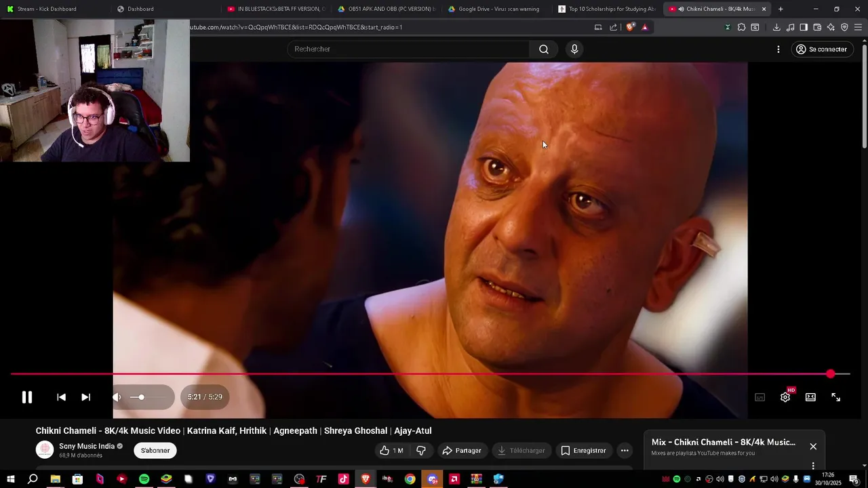Screen dimensions: 868x488
Task: Switch the player to theater mode
Action: [810, 397]
